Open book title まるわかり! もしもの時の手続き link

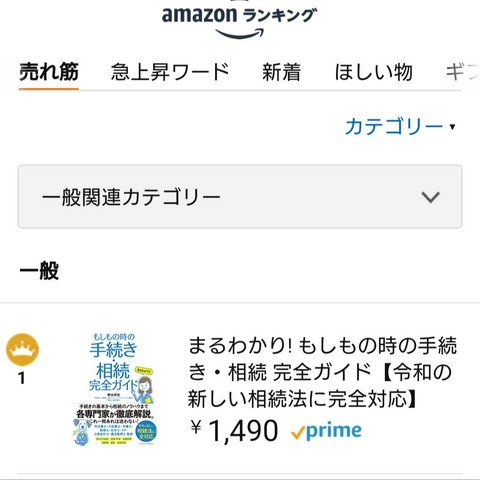[322, 372]
